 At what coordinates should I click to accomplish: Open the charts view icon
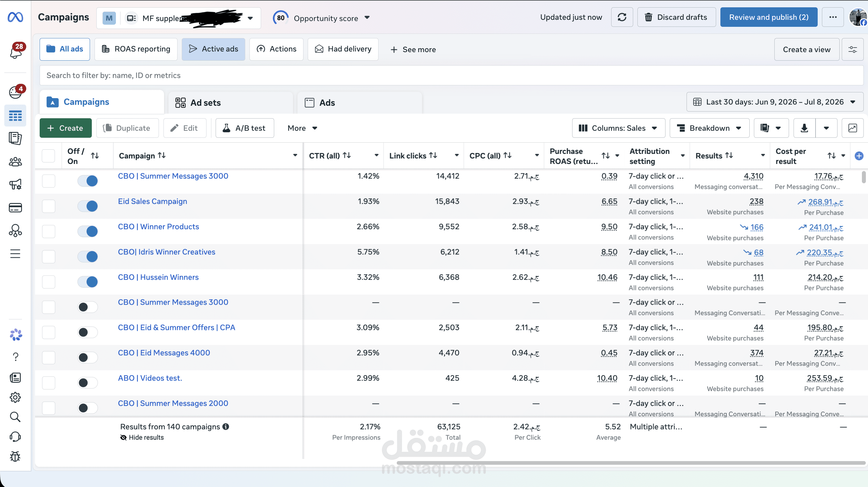pyautogui.click(x=852, y=128)
